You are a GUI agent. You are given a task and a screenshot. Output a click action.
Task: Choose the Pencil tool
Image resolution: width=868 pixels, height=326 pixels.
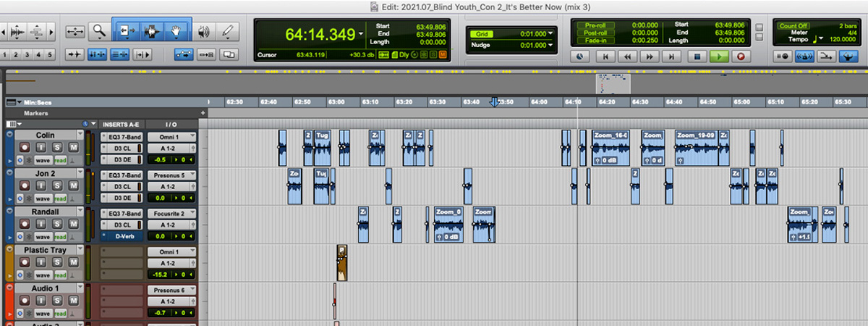click(x=227, y=31)
